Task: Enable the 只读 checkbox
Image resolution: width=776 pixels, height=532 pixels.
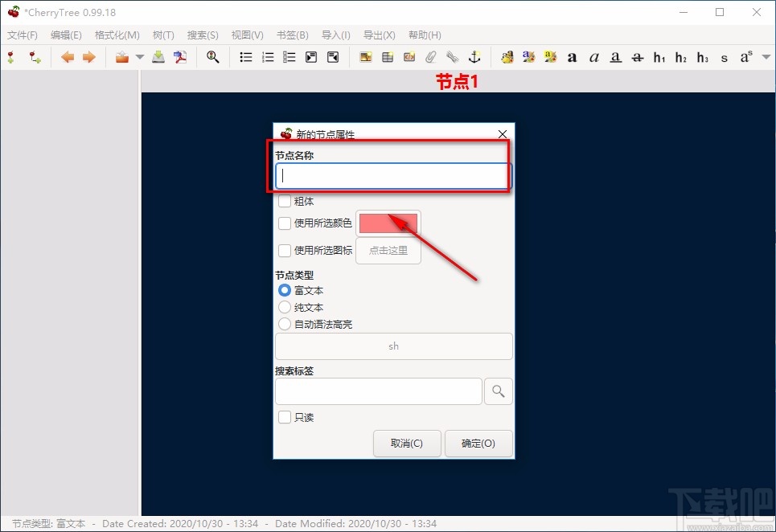Action: (285, 417)
